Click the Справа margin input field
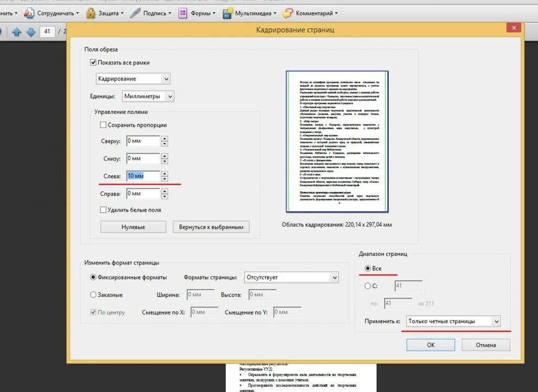The height and width of the screenshot is (392, 538). (x=143, y=194)
